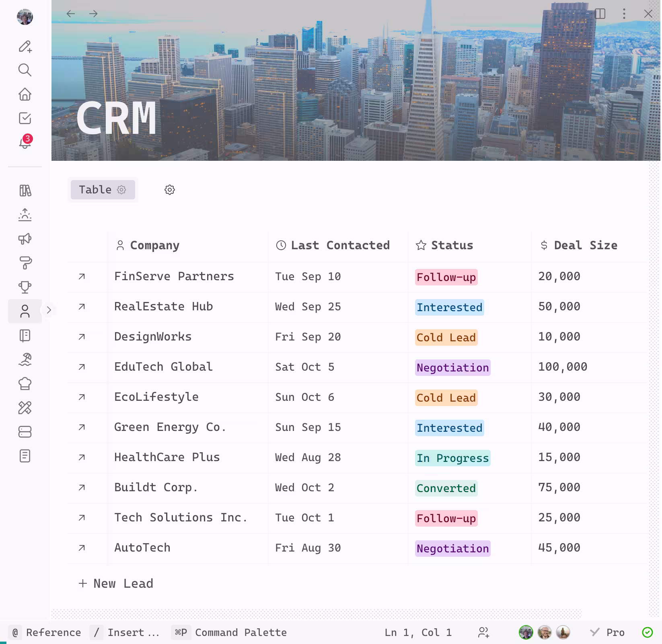
Task: Click the chef hat sidebar icon
Action: (25, 384)
